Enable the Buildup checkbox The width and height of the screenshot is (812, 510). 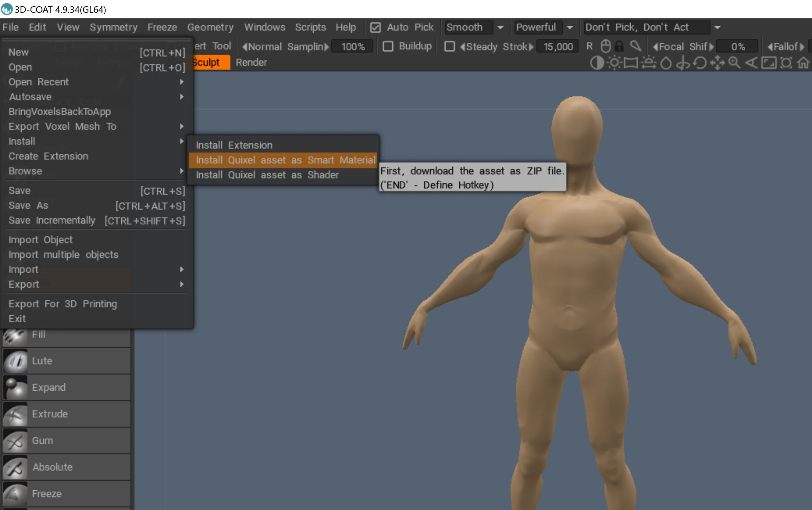tap(388, 46)
